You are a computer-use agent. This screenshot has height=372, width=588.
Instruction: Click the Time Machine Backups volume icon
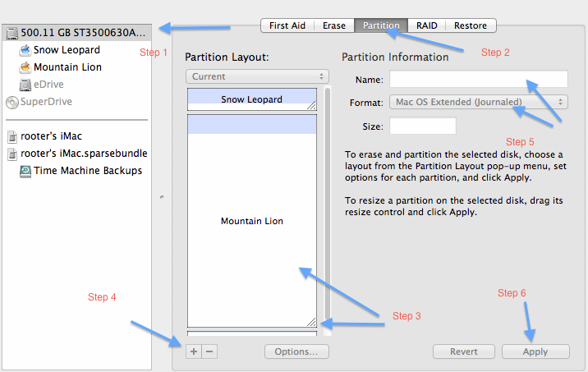tap(25, 171)
